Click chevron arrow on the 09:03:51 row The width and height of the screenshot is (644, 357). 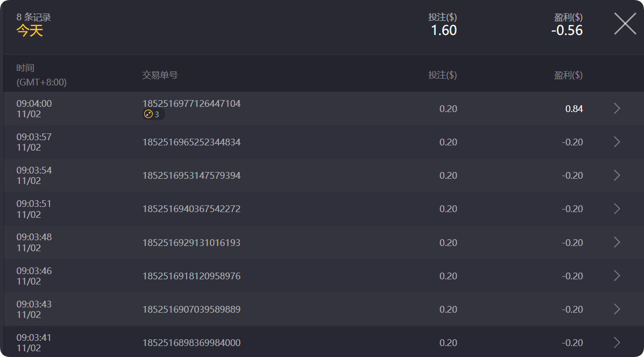[617, 208]
